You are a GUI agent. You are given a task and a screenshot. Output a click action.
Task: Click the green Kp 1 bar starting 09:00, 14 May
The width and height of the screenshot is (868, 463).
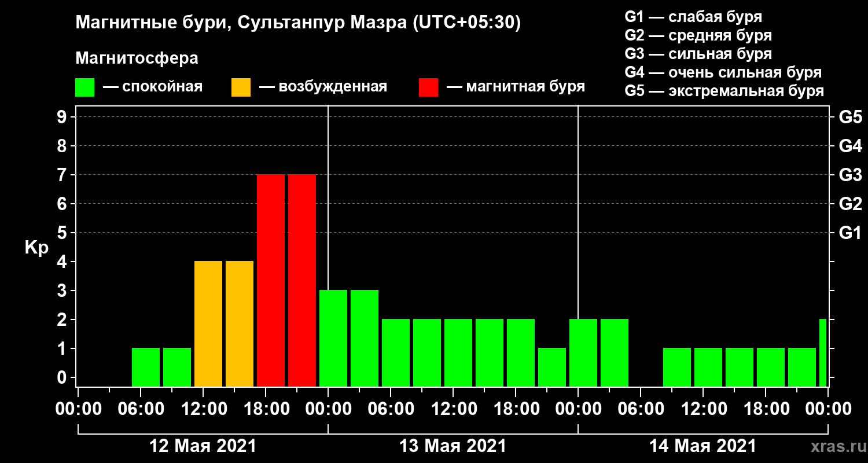point(677,367)
